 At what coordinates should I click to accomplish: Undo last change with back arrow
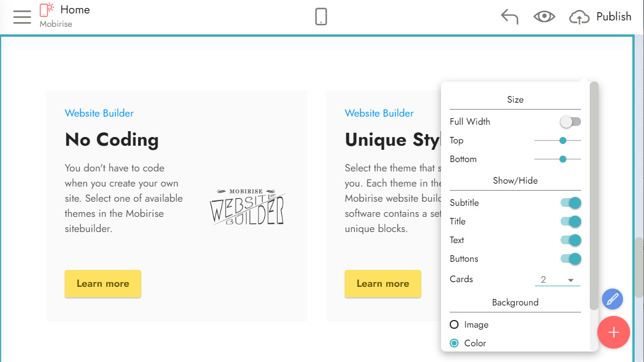pyautogui.click(x=510, y=17)
